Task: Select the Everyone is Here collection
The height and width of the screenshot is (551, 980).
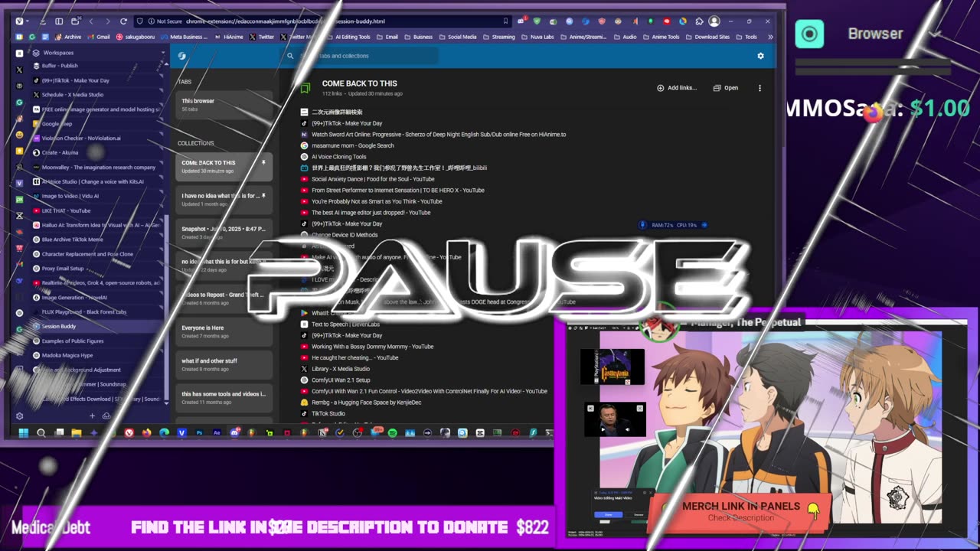Action: (224, 331)
